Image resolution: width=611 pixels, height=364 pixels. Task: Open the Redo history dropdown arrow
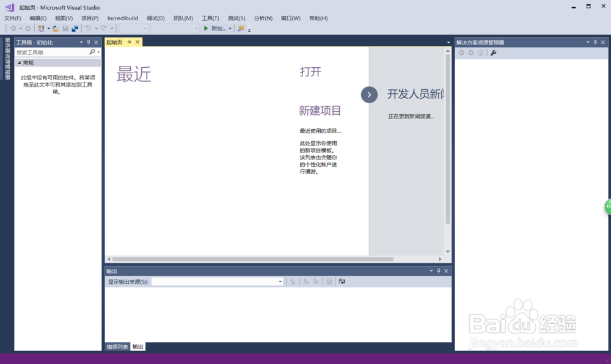tap(112, 29)
